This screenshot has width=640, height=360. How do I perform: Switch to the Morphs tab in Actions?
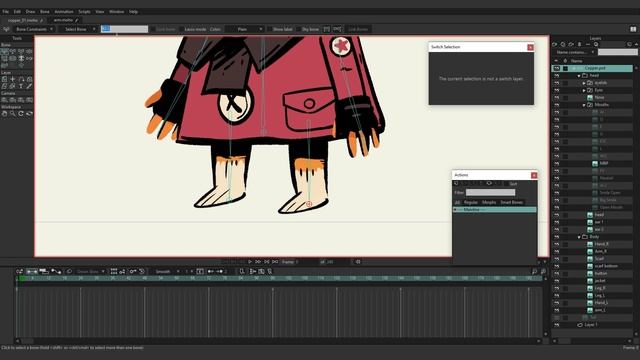[489, 202]
